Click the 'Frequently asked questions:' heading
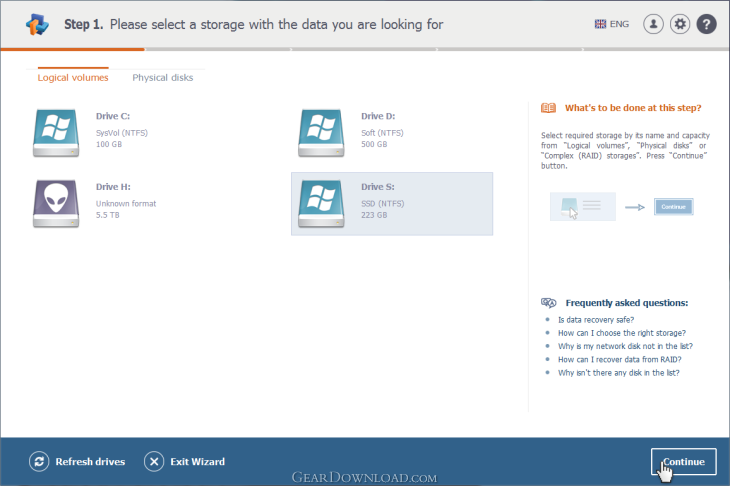Image resolution: width=730 pixels, height=486 pixels. [627, 303]
